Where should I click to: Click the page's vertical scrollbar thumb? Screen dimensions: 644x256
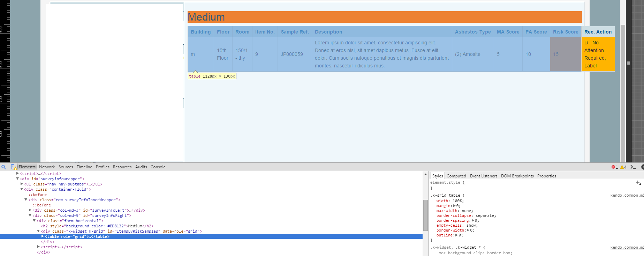click(623, 93)
